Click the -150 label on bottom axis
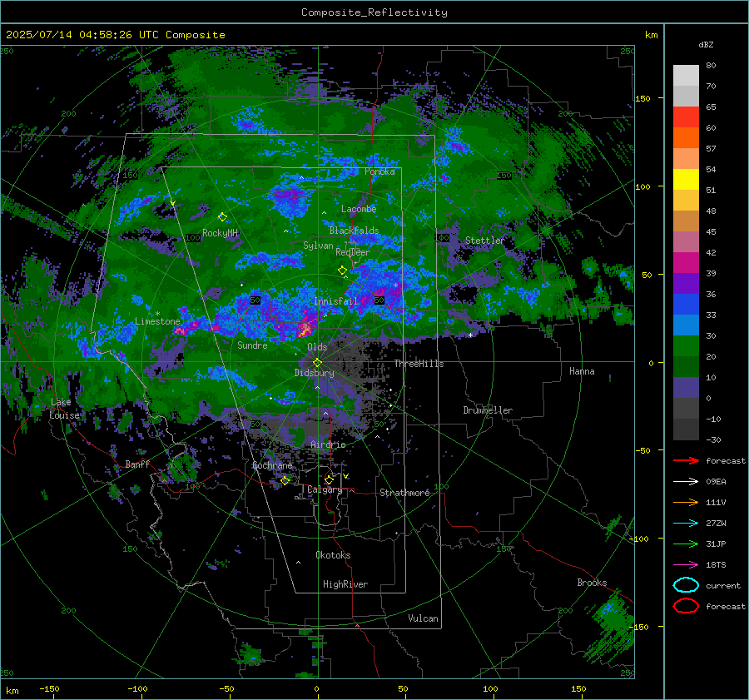This screenshot has height=700, width=749. pyautogui.click(x=49, y=688)
